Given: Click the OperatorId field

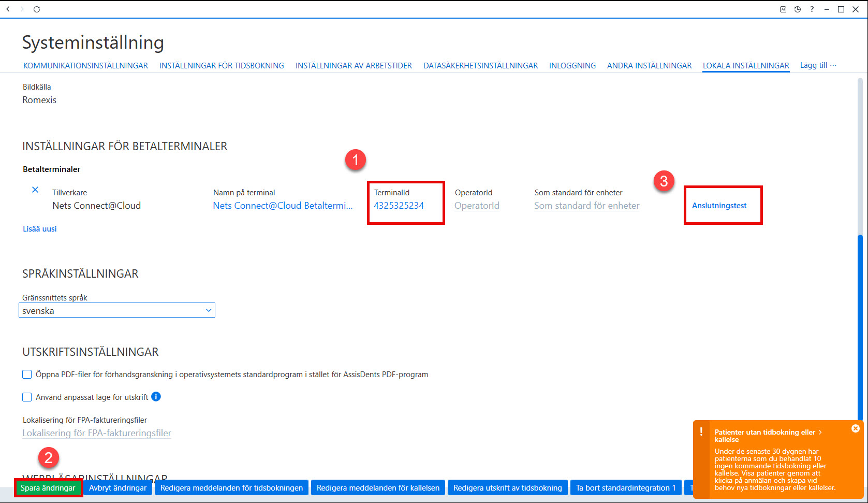Looking at the screenshot, I should point(477,206).
